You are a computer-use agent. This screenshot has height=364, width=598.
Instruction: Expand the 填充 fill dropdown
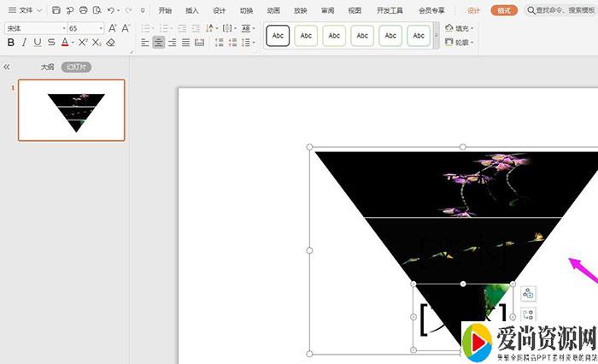(472, 28)
